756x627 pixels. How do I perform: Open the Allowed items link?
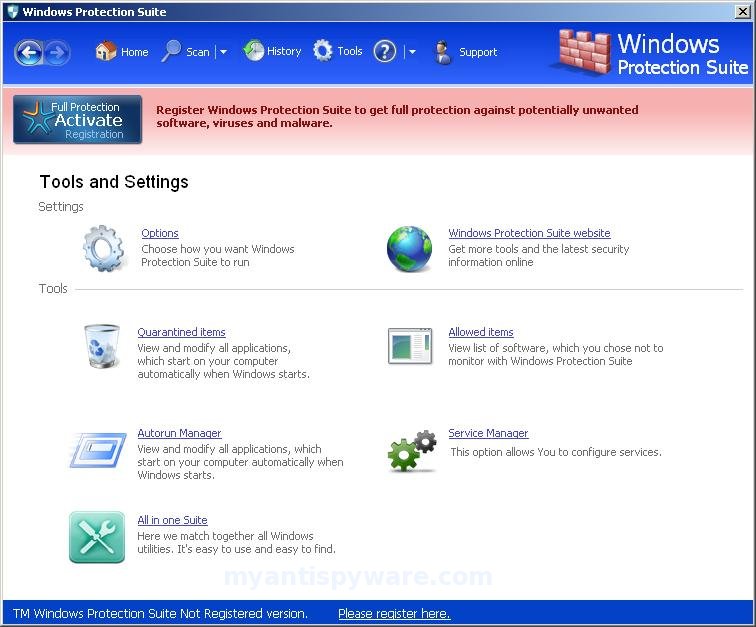[x=481, y=332]
